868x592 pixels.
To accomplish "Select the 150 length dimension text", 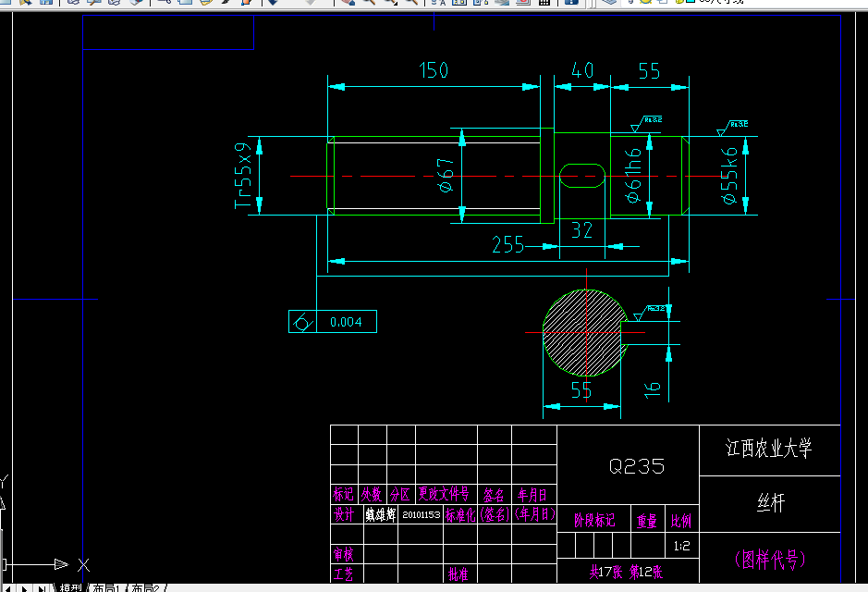I will (434, 70).
